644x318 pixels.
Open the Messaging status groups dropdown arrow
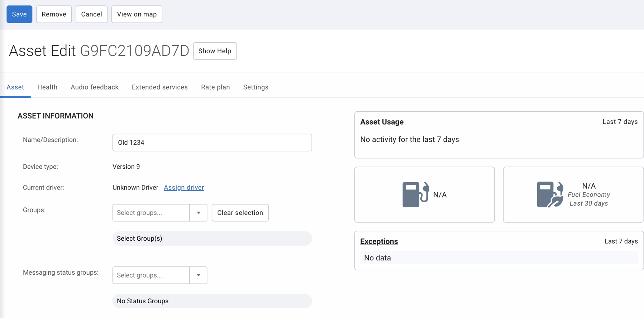pos(199,275)
